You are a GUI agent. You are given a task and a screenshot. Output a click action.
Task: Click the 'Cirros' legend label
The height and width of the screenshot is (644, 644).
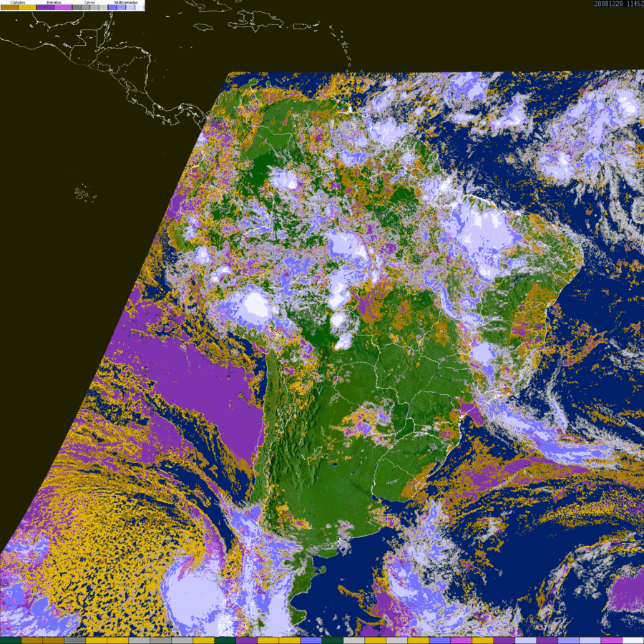[x=89, y=2]
